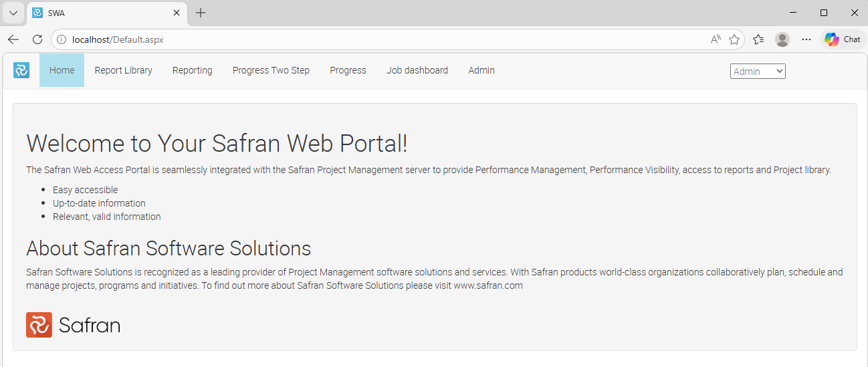Click the Welcome to Your Safran Web Portal heading

[217, 144]
